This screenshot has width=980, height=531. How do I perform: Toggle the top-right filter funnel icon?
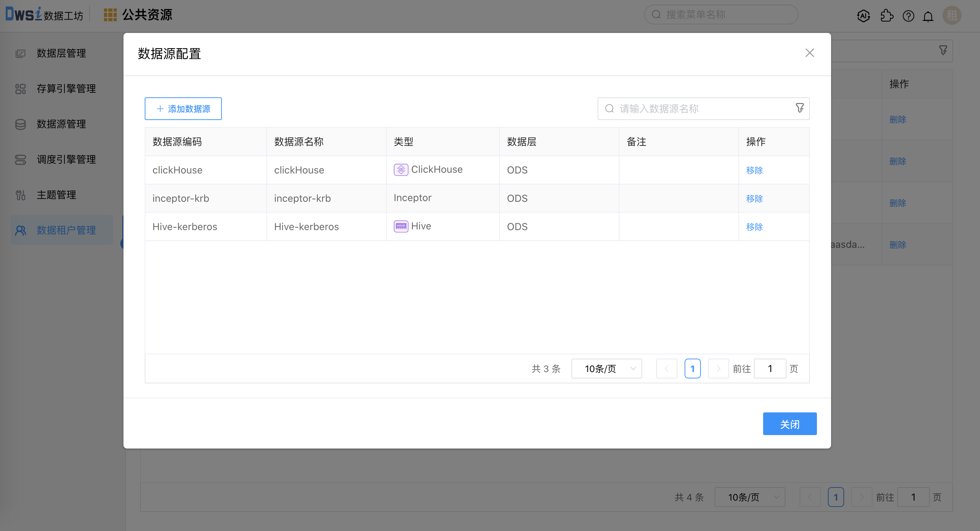pos(943,50)
